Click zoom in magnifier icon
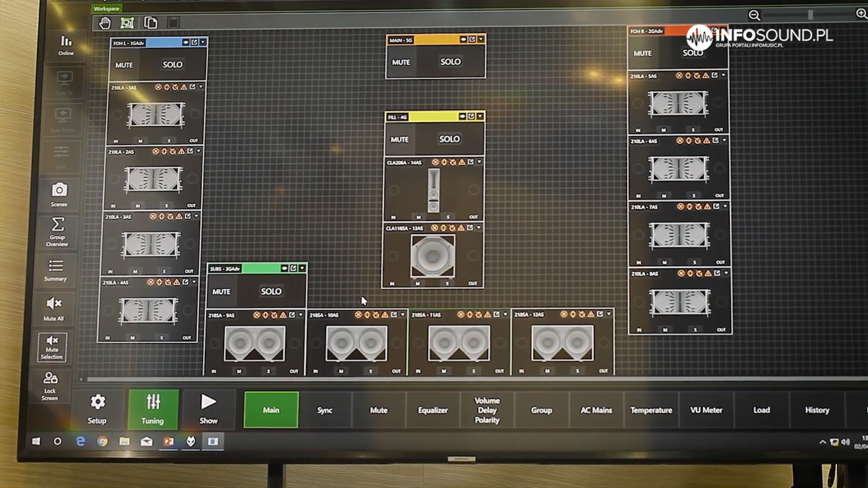Viewport: 868px width, 488px height. [861, 14]
